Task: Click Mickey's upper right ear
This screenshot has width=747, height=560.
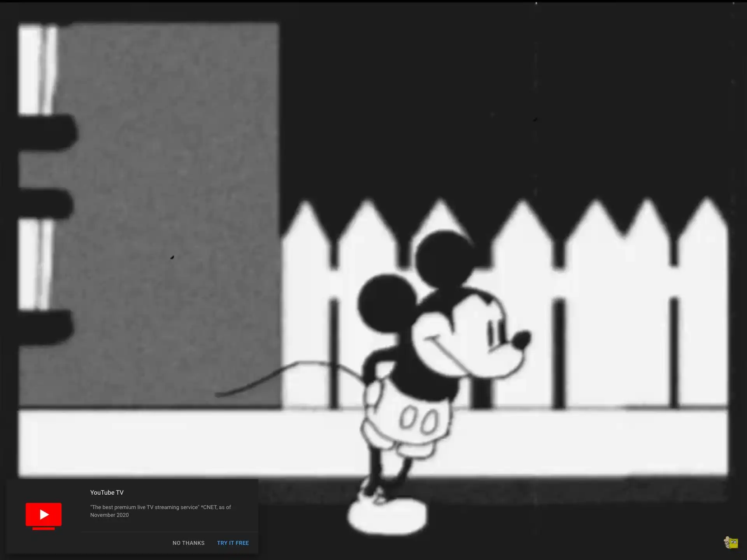Action: coord(444,259)
